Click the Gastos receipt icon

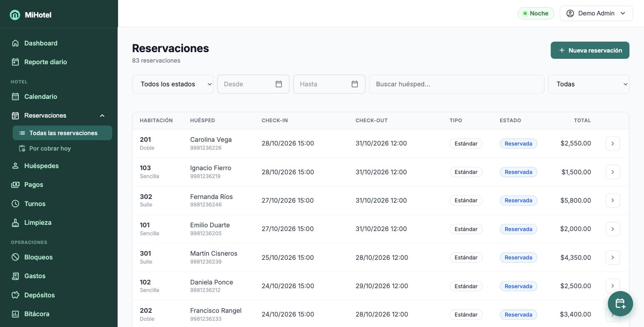(15, 276)
